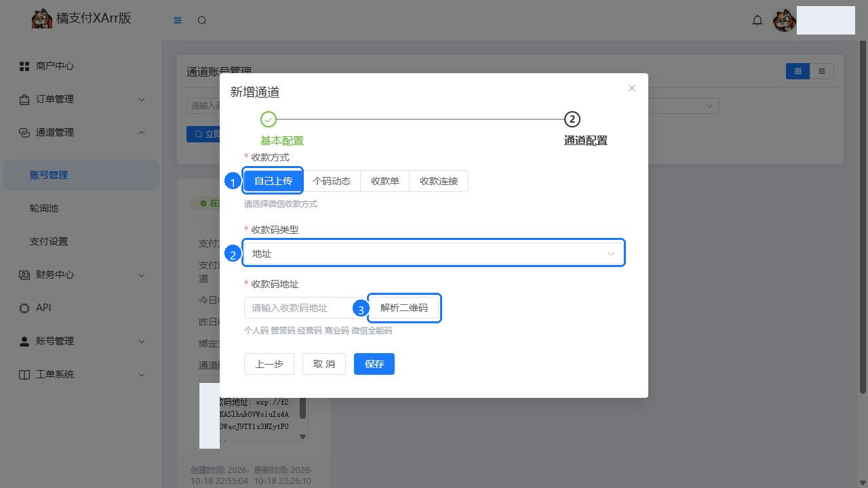Focus the 收款码地址 input field
868x488 pixels.
pyautogui.click(x=307, y=308)
